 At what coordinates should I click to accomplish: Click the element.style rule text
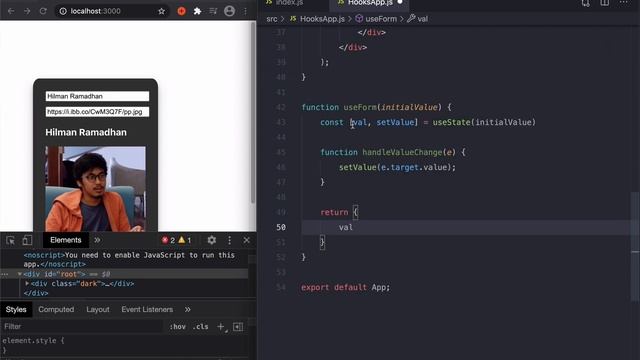pyautogui.click(x=33, y=340)
